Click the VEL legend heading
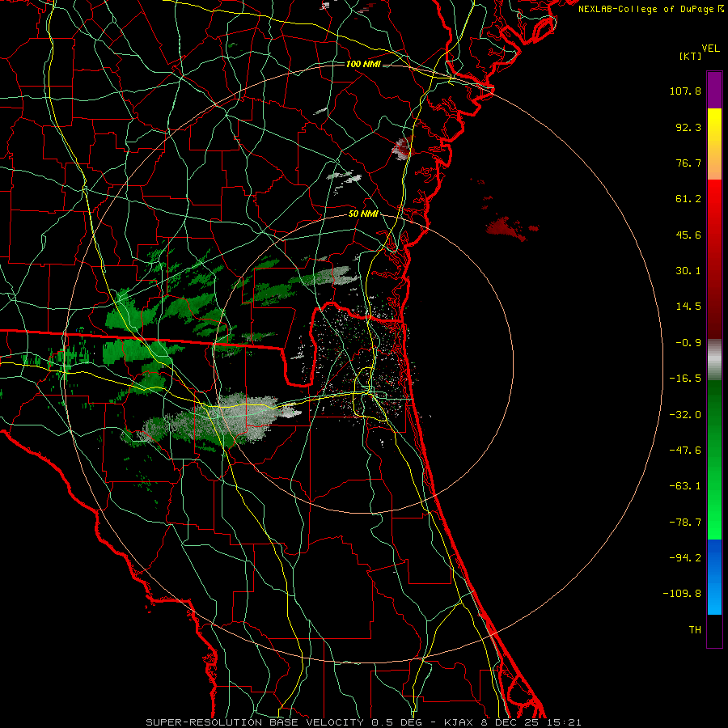This screenshot has height=728, width=728. pos(710,49)
